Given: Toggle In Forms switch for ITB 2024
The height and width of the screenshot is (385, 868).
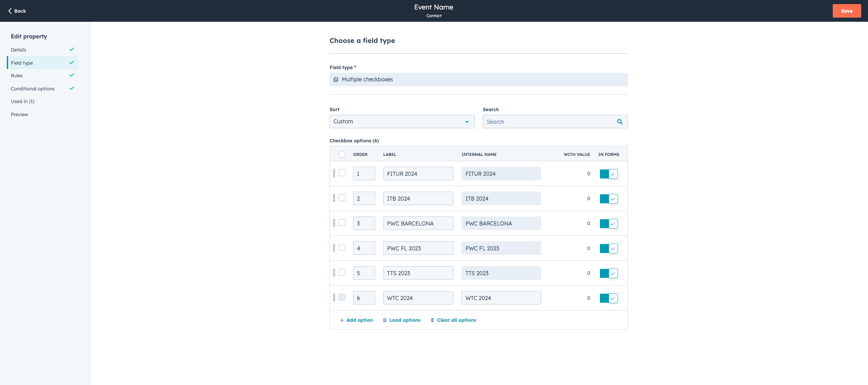Looking at the screenshot, I should click(609, 199).
